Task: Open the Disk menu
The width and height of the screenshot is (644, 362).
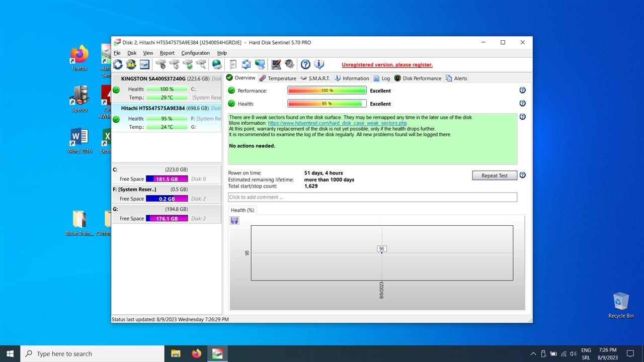Action: (132, 53)
